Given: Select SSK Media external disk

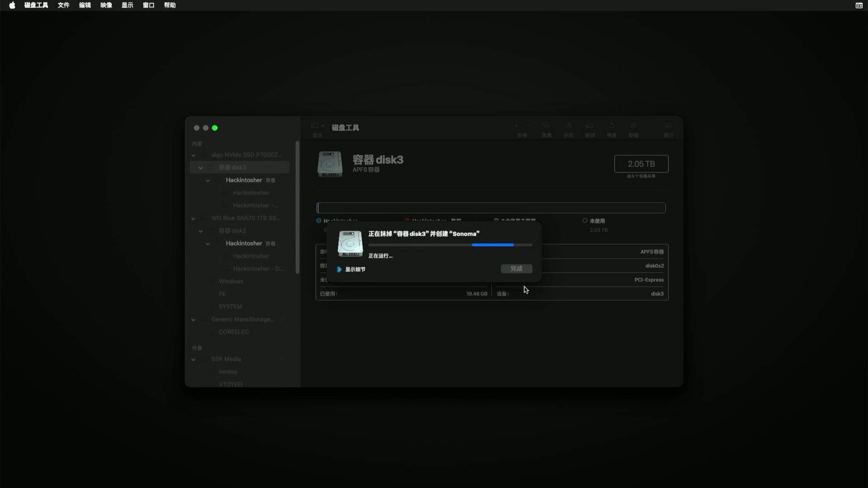Looking at the screenshot, I should [226, 359].
